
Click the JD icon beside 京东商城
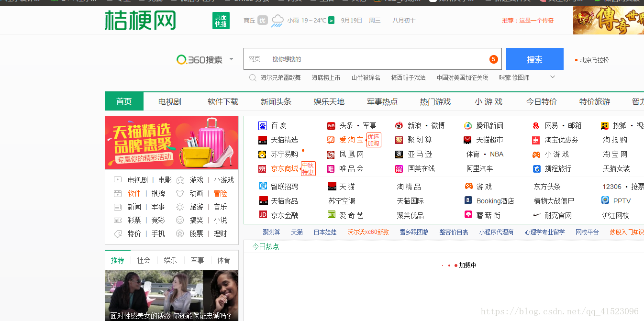pos(262,169)
